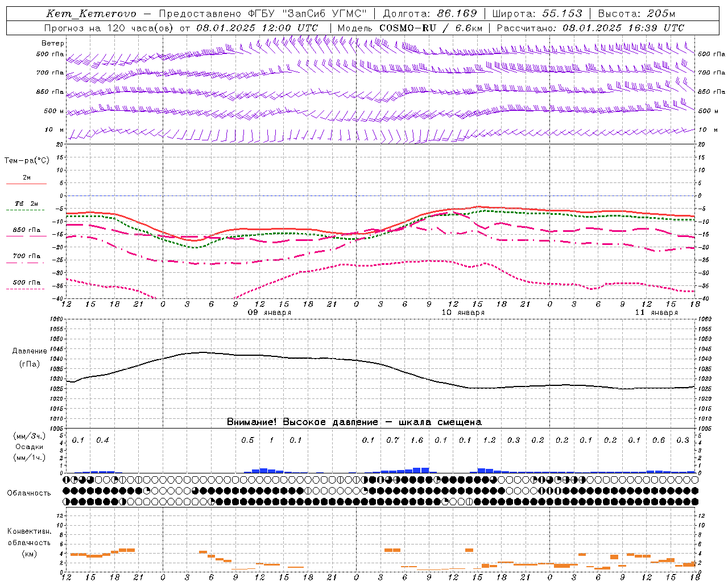Click the "0.5" precipitation value
Viewport: 728px width, 582px height.
pos(247,440)
